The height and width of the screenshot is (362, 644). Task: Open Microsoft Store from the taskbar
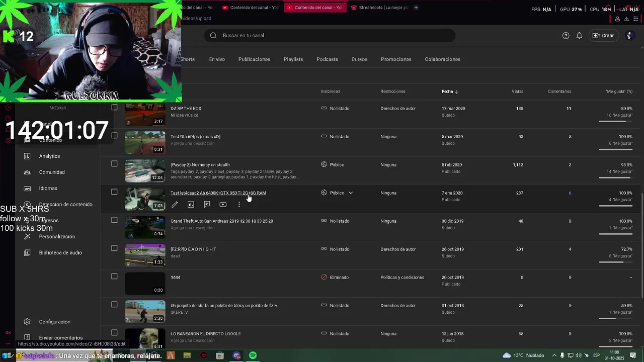[220, 355]
